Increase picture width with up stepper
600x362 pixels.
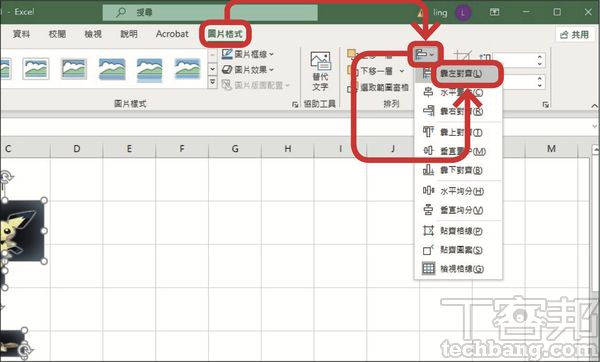pyautogui.click(x=540, y=78)
